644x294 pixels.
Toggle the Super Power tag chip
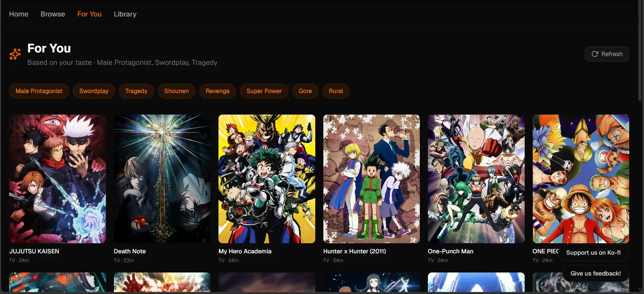pyautogui.click(x=264, y=91)
